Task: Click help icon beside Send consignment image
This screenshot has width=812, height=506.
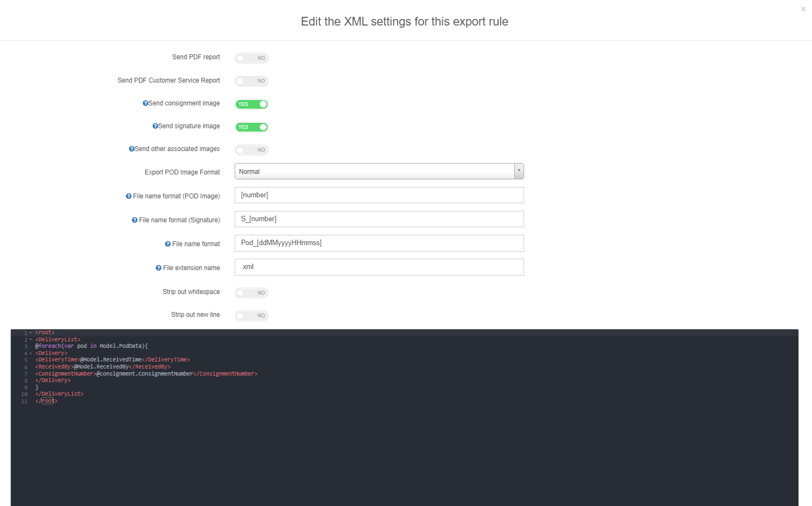Action: pyautogui.click(x=145, y=103)
